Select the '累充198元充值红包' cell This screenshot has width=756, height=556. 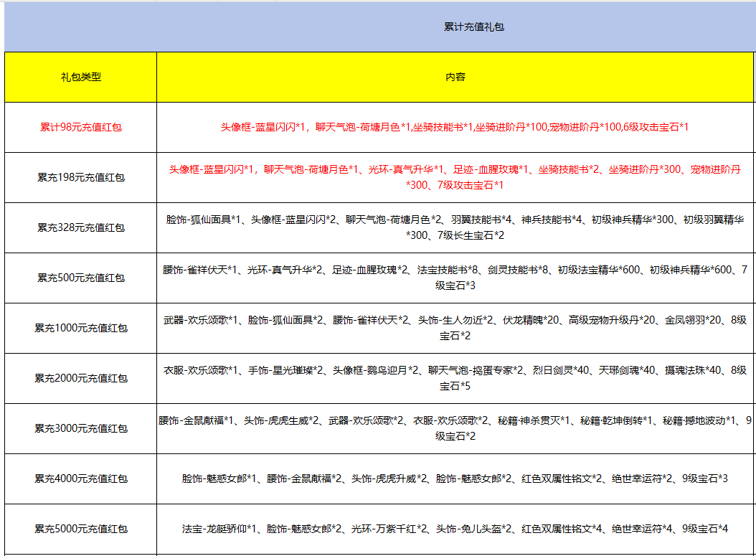pos(81,177)
